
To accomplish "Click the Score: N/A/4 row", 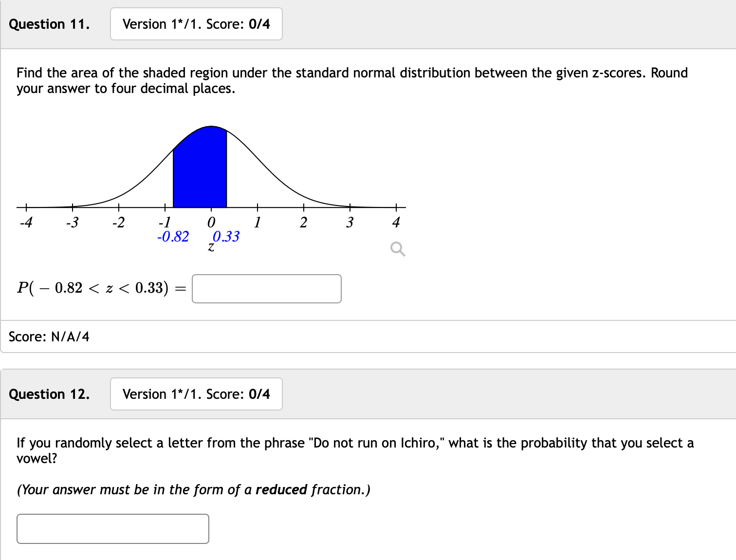I will [49, 336].
